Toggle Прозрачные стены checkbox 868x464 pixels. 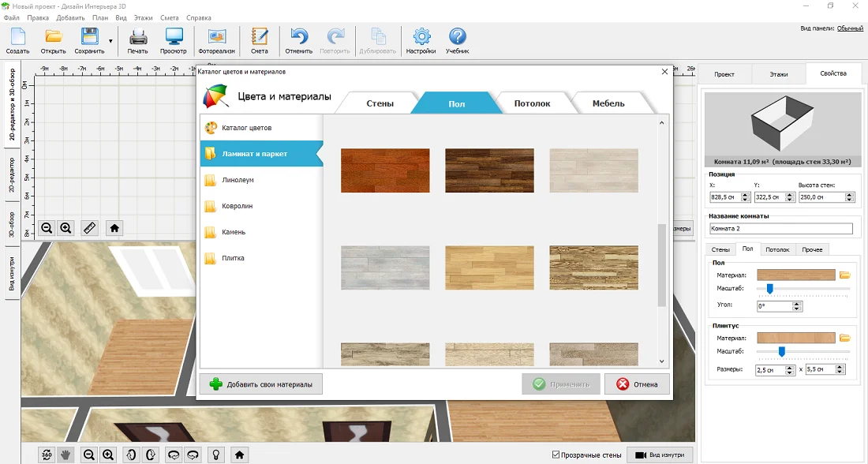(x=557, y=455)
